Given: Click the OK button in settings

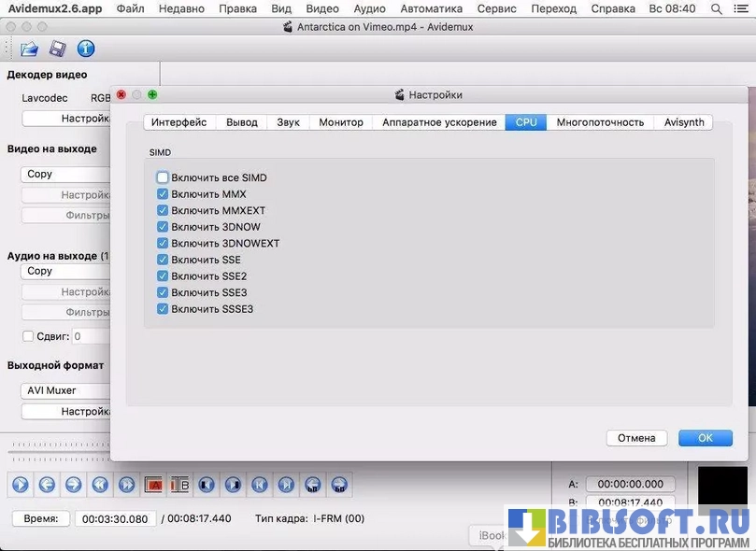Looking at the screenshot, I should click(705, 438).
